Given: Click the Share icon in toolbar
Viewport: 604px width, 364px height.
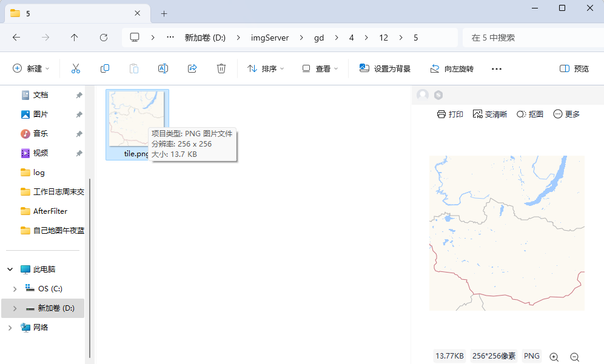Looking at the screenshot, I should (192, 68).
